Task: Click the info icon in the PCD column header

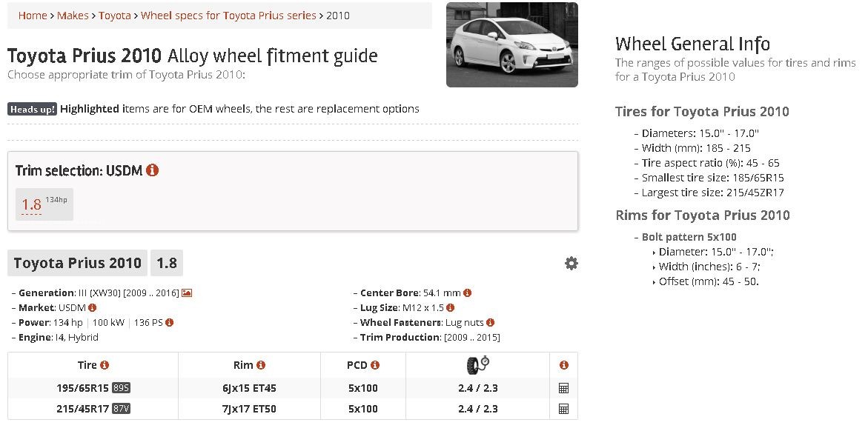Action: (x=375, y=365)
